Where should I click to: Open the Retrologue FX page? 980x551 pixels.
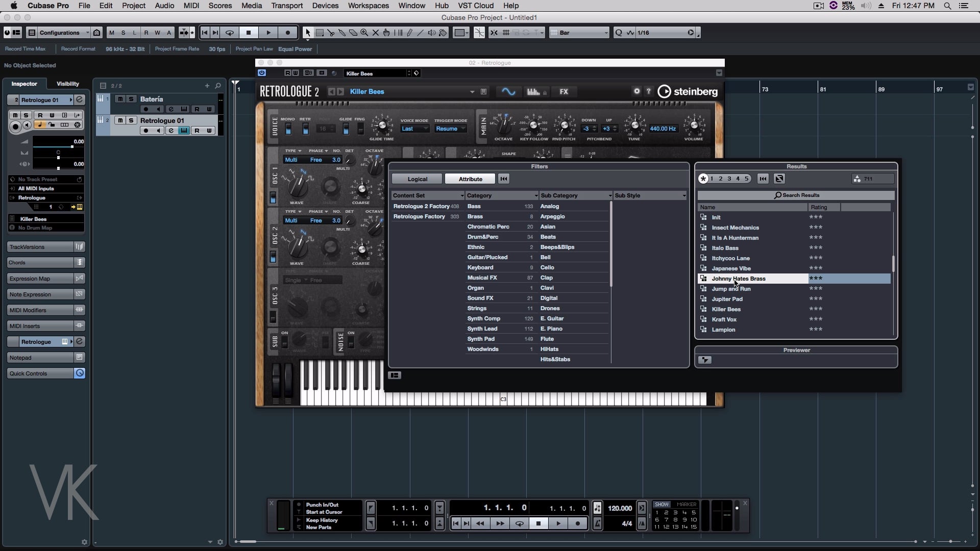click(563, 92)
